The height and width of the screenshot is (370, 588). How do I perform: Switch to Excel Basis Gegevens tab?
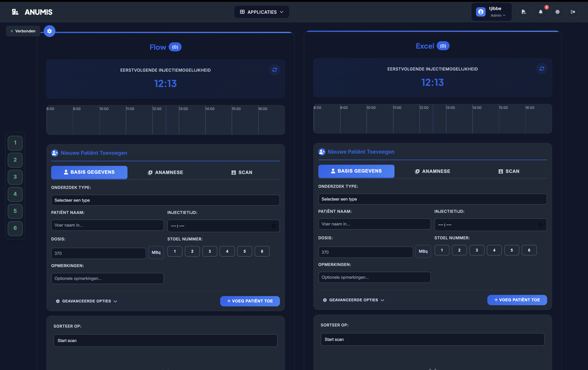(x=356, y=171)
